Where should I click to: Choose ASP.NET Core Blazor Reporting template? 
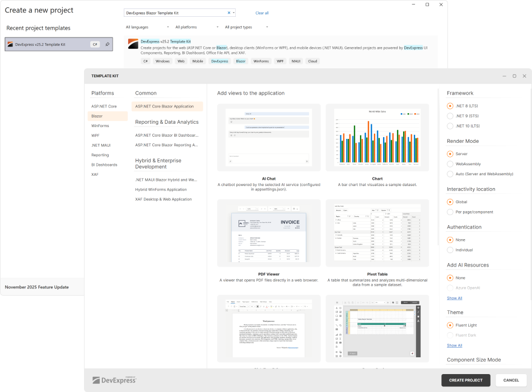point(166,145)
